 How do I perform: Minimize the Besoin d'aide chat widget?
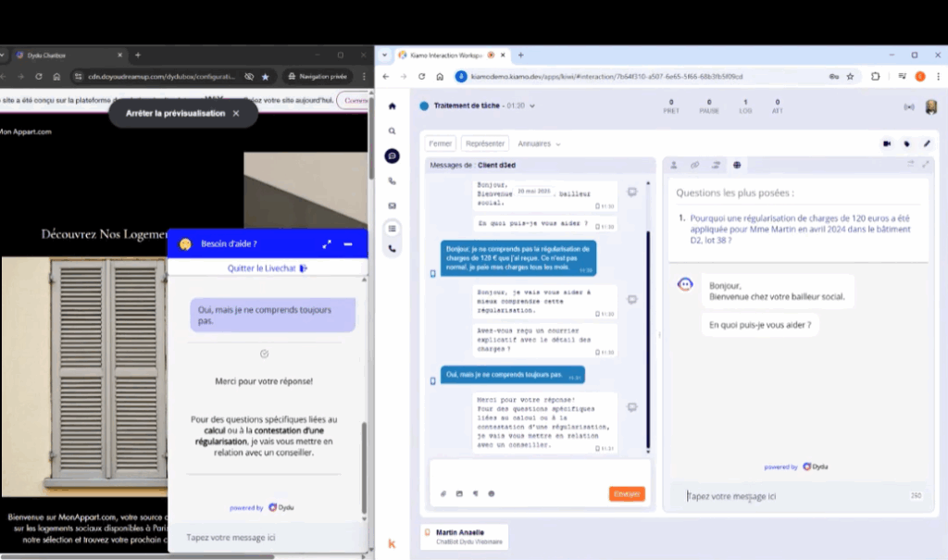click(348, 244)
